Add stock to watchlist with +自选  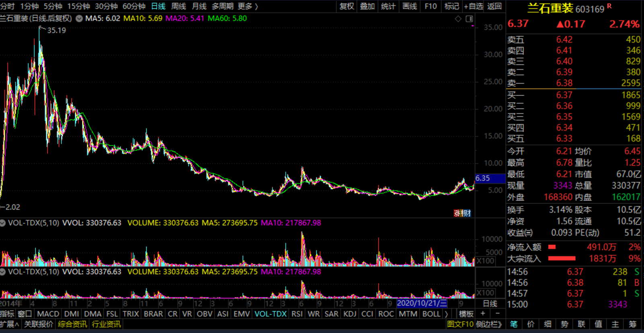(473, 6)
